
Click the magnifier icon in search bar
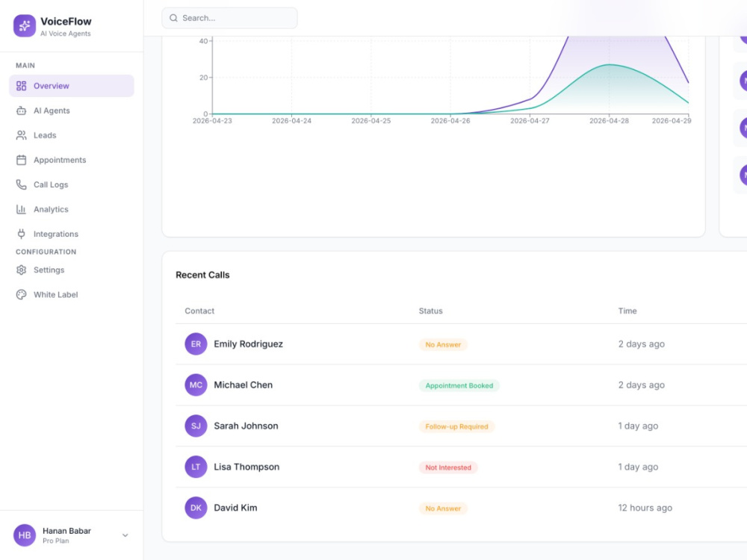173,18
